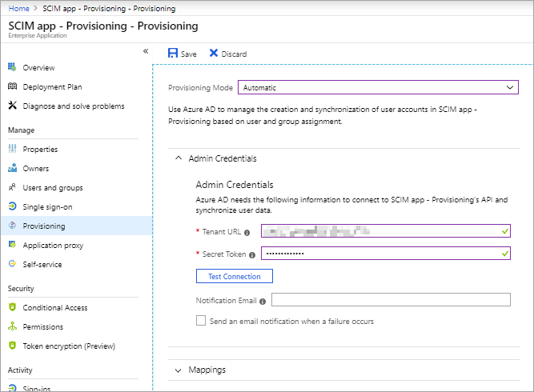Click the Home breadcrumb link

(18, 9)
